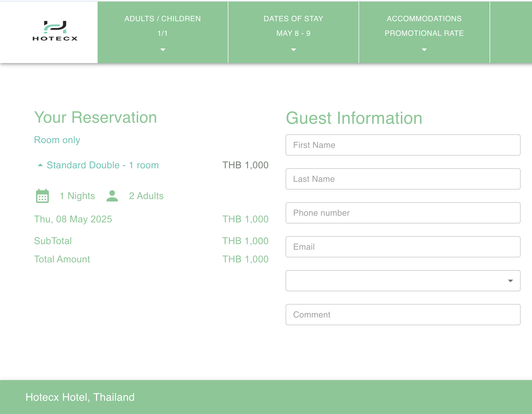Open the empty select box above Comment

pyautogui.click(x=403, y=281)
